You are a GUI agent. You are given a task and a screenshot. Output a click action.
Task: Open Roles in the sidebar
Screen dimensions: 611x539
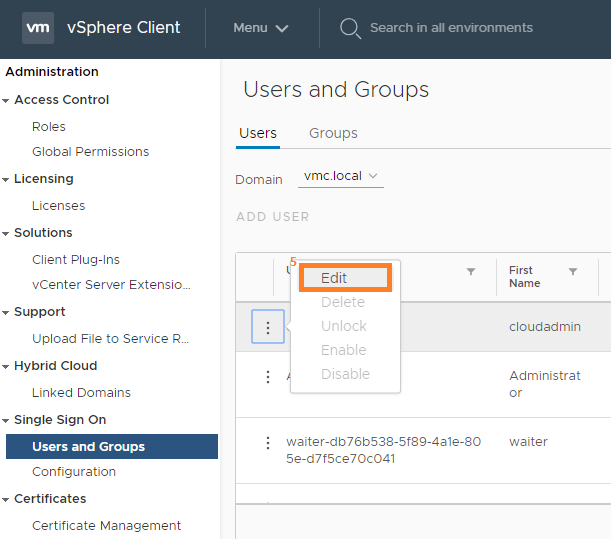pos(49,127)
